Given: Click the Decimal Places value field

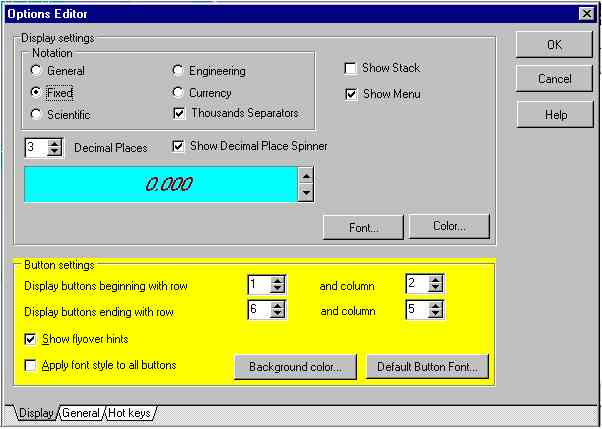Looking at the screenshot, I should 36,147.
